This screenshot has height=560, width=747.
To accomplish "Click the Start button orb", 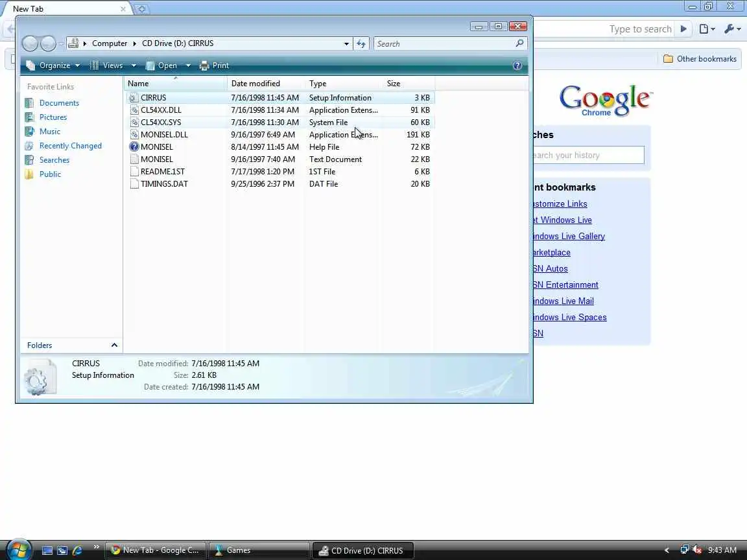I will click(19, 550).
